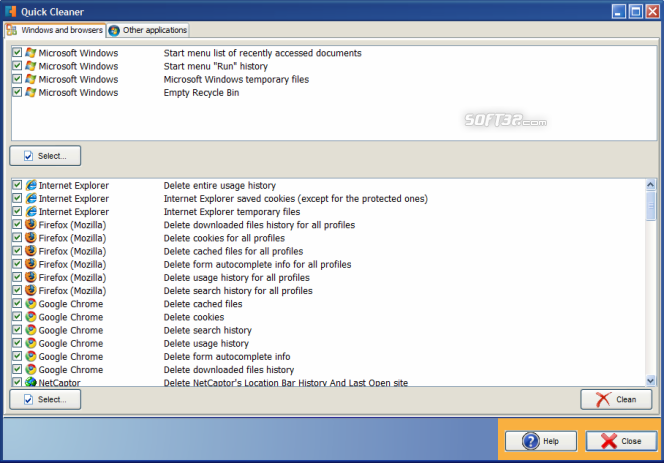Click Firefox icon in usage history for all profiles row

30,277
